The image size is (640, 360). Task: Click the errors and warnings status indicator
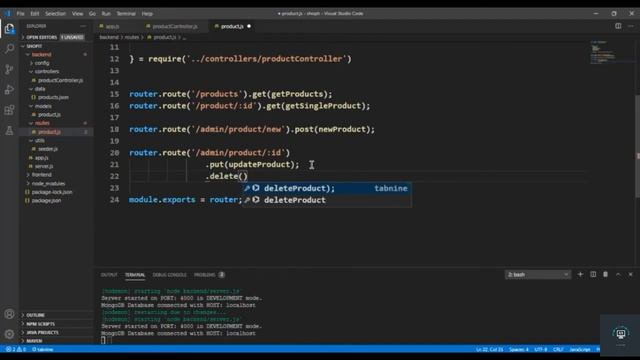pyautogui.click(x=16, y=349)
